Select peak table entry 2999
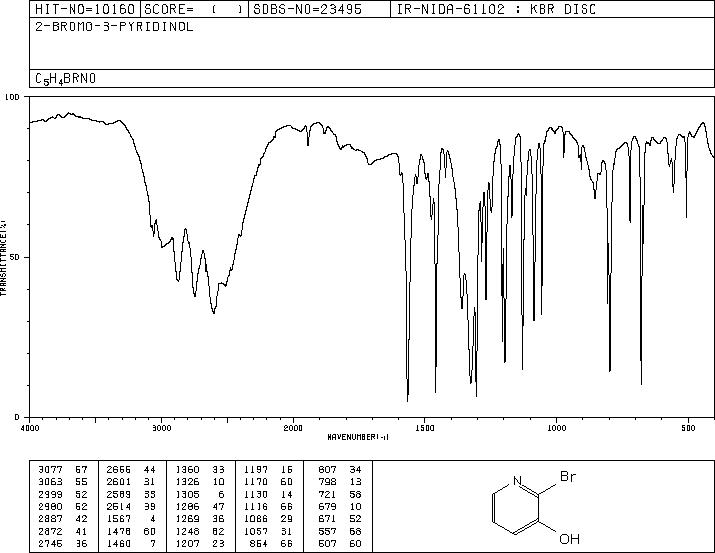The image size is (715, 553). point(51,494)
